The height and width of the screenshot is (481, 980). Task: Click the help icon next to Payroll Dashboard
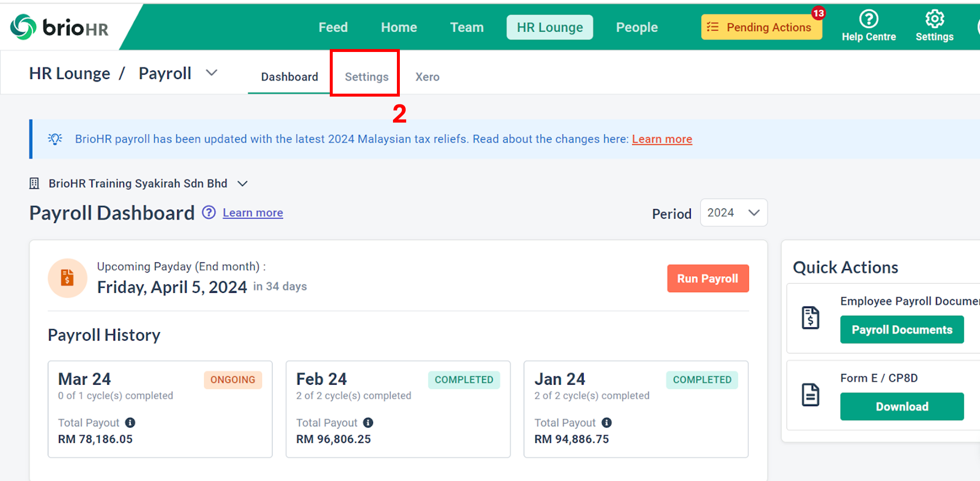(x=209, y=212)
